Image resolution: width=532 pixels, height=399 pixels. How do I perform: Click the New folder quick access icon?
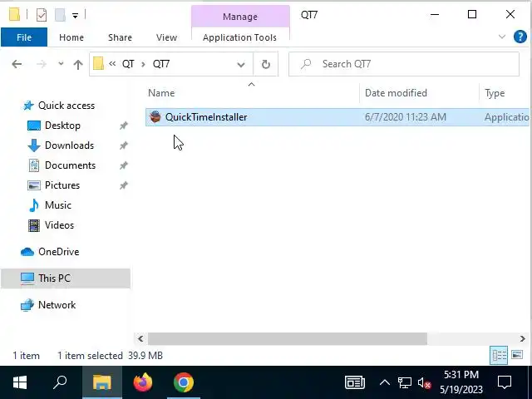[x=60, y=15]
